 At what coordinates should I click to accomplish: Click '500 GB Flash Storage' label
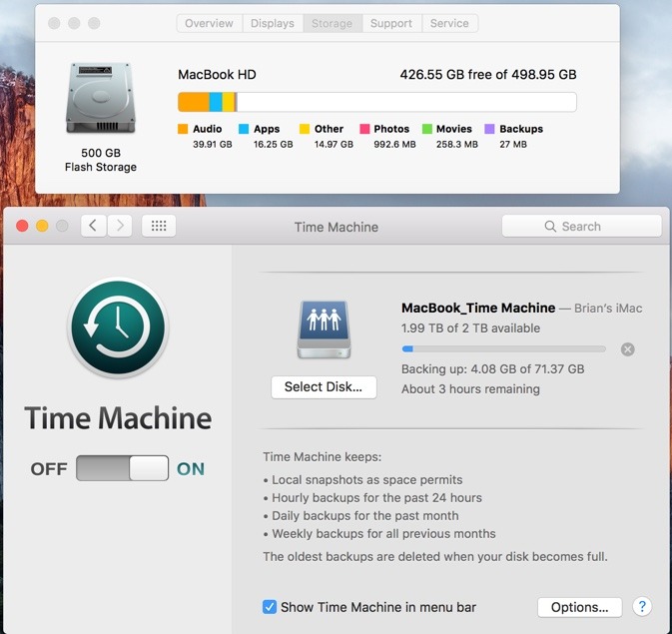tap(101, 160)
